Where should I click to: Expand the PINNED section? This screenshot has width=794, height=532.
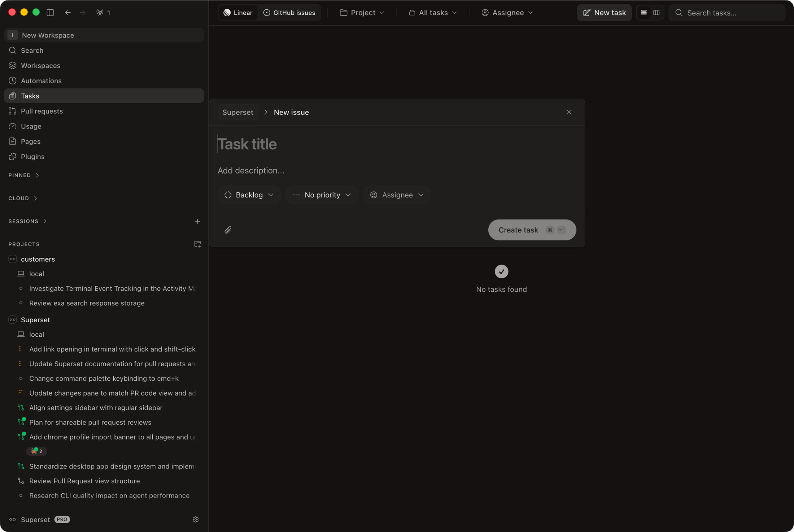pos(24,175)
